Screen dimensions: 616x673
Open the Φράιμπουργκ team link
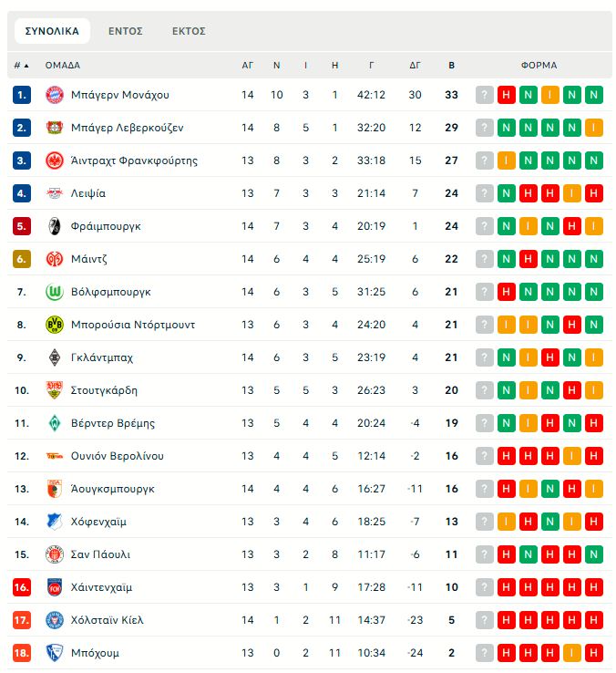click(106, 226)
